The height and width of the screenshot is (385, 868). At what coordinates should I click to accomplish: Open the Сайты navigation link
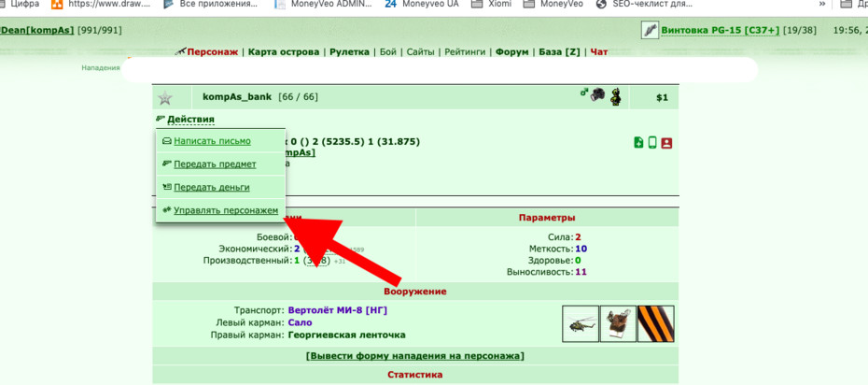pos(421,52)
